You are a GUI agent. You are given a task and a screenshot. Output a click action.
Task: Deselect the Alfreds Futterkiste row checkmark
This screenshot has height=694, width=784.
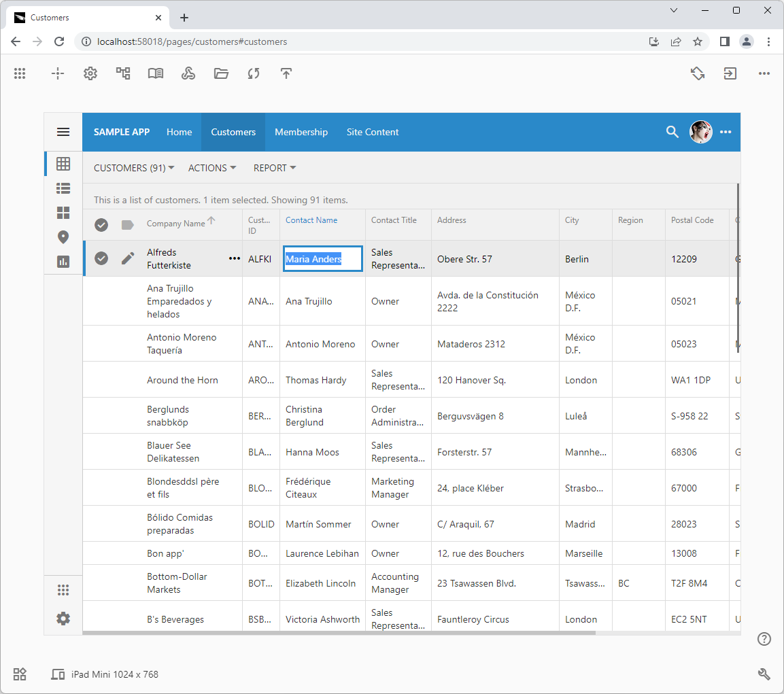[x=101, y=258]
